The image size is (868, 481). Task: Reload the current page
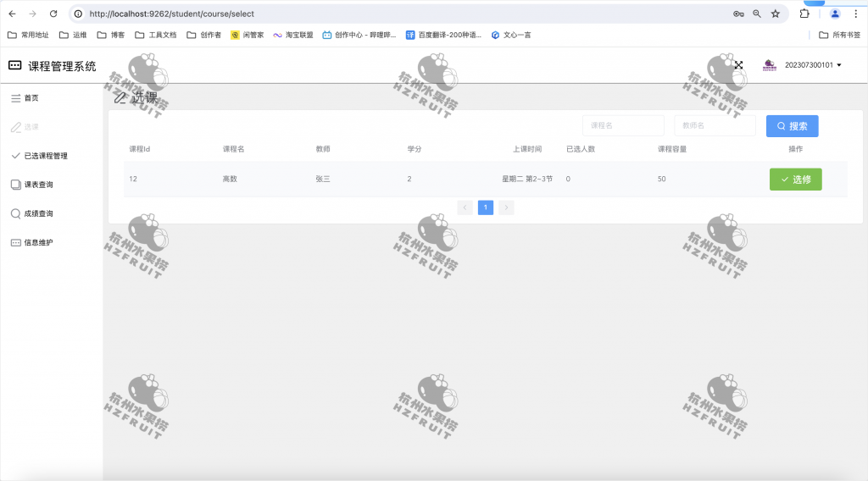pos(53,14)
